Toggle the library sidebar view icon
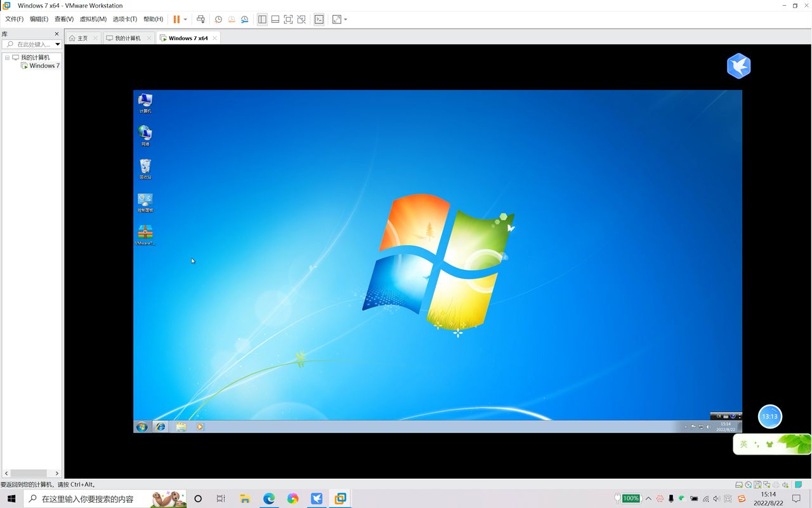812x508 pixels. point(262,20)
